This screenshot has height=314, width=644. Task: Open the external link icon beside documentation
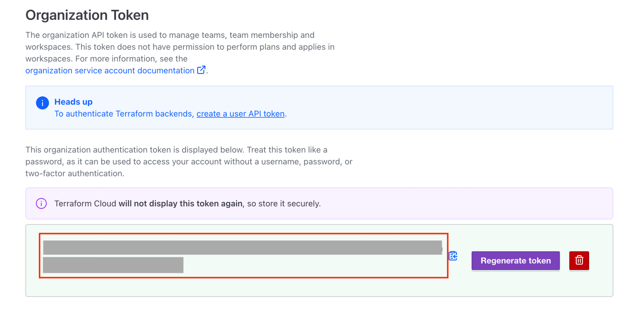pos(201,70)
